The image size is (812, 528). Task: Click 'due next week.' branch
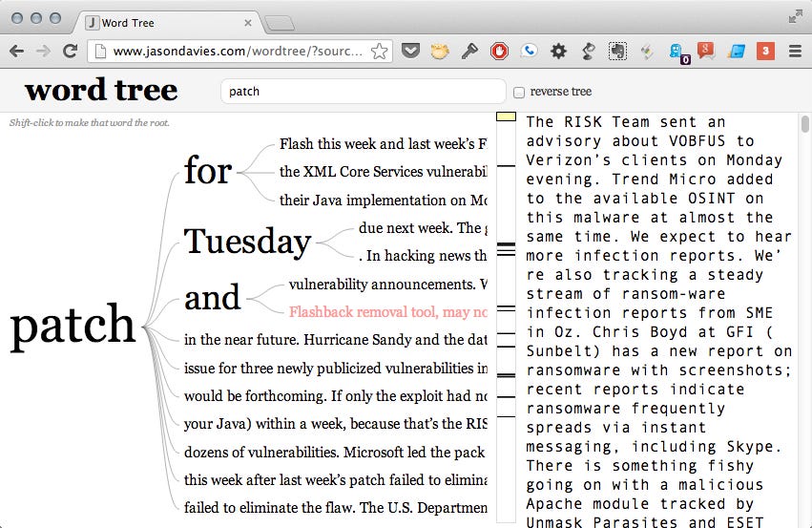click(423, 228)
